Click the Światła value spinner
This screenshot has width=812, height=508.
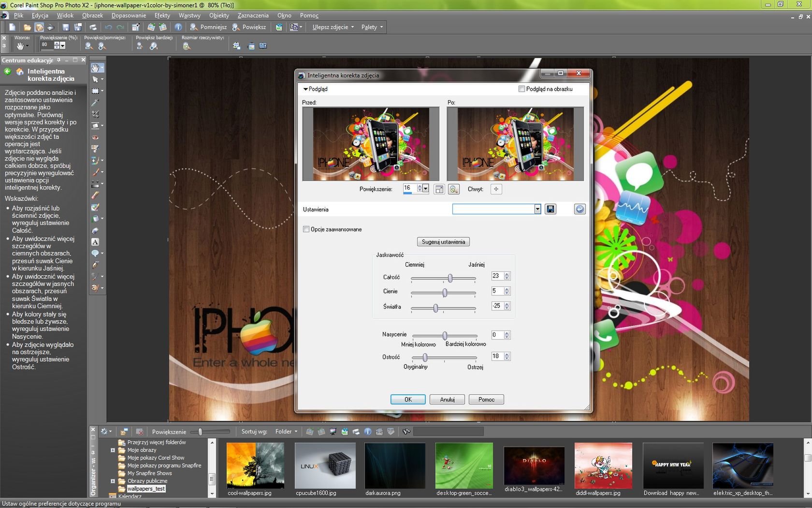[507, 306]
